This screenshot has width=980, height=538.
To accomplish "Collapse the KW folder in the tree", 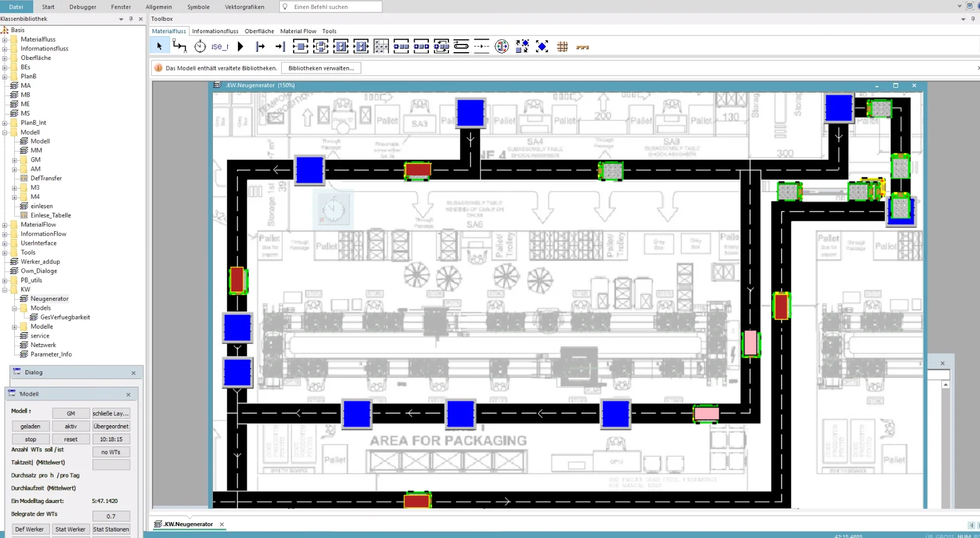I will click(x=5, y=290).
